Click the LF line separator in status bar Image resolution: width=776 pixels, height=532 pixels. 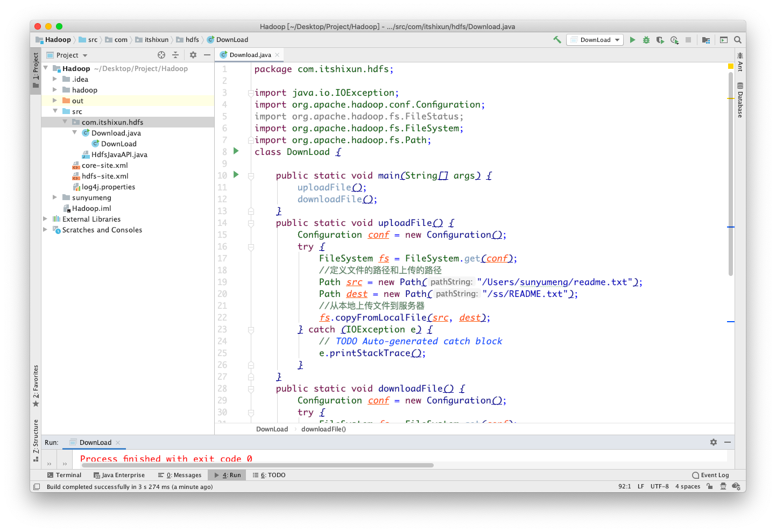click(x=641, y=486)
